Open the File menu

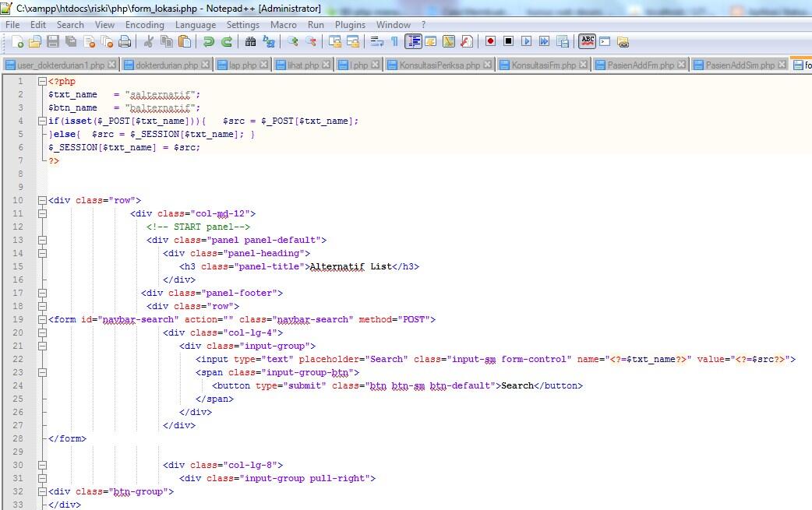[x=12, y=25]
